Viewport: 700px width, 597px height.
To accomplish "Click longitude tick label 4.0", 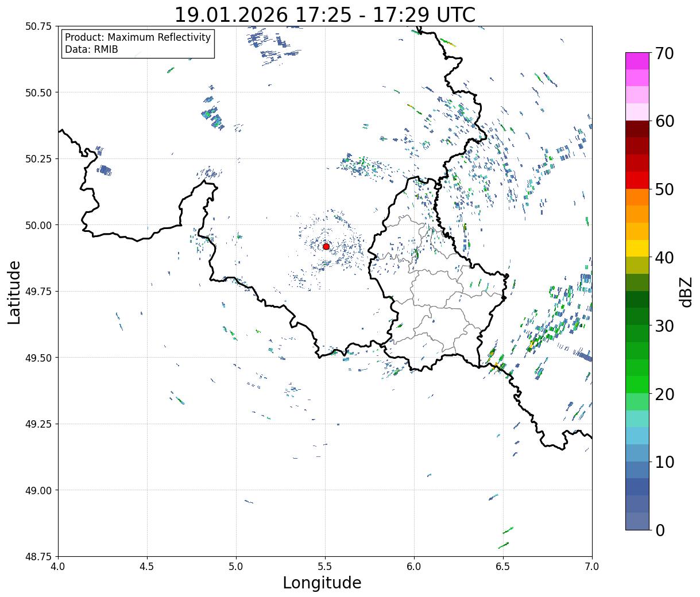I will coord(58,567).
